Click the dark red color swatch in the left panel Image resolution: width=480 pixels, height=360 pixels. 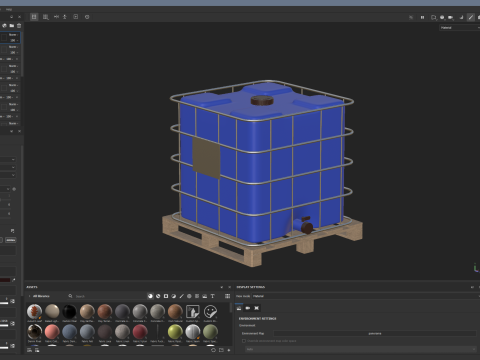[5, 280]
